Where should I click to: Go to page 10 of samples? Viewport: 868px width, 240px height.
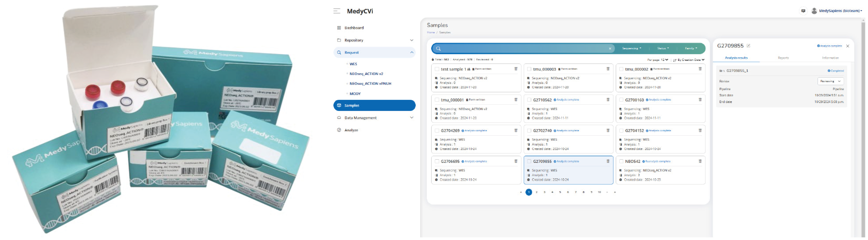599,192
